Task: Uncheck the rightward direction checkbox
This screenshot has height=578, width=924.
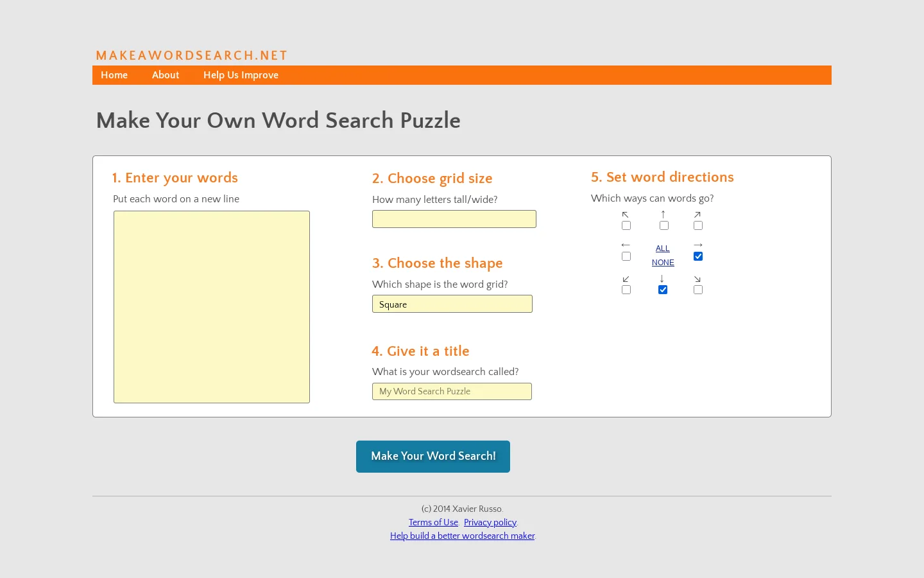Action: click(x=698, y=256)
